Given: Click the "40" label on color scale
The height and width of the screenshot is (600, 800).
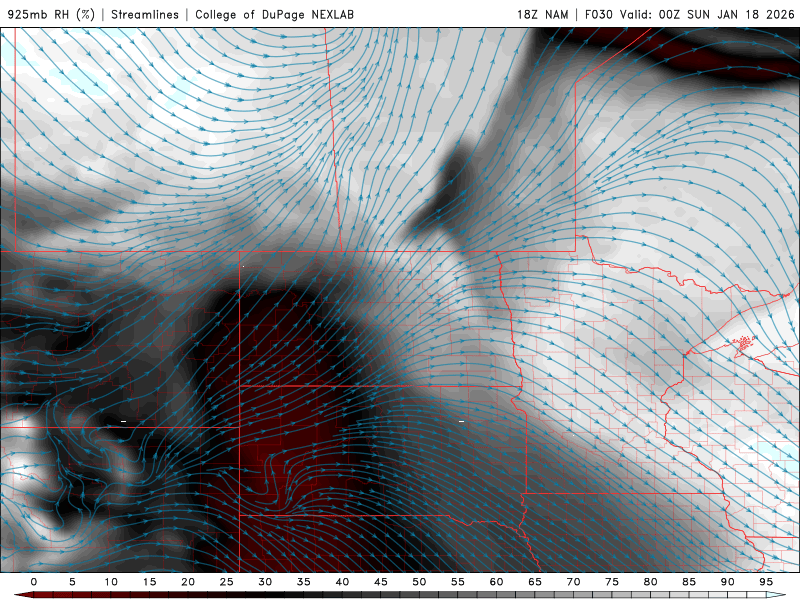Looking at the screenshot, I should 342,582.
